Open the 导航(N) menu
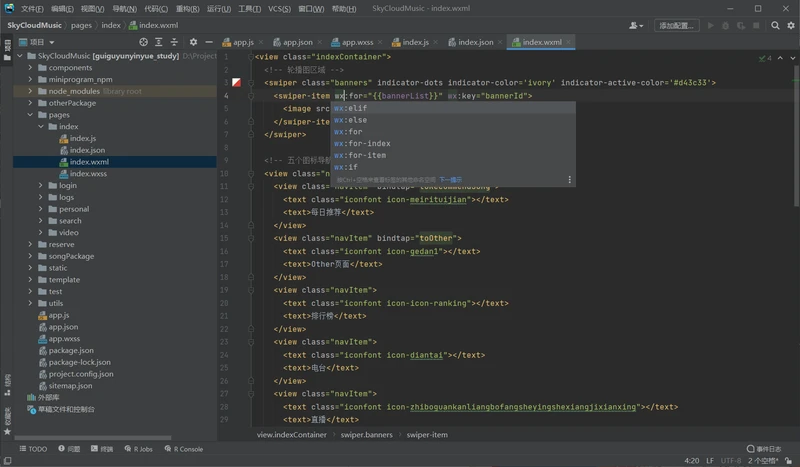 pyautogui.click(x=124, y=9)
